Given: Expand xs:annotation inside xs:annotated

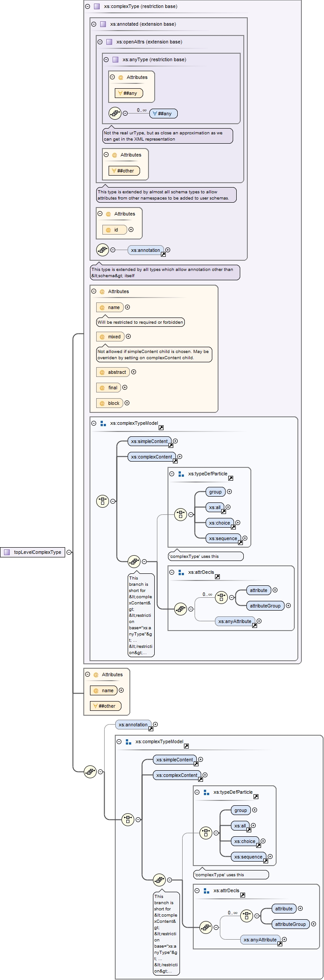Looking at the screenshot, I should pos(168,250).
